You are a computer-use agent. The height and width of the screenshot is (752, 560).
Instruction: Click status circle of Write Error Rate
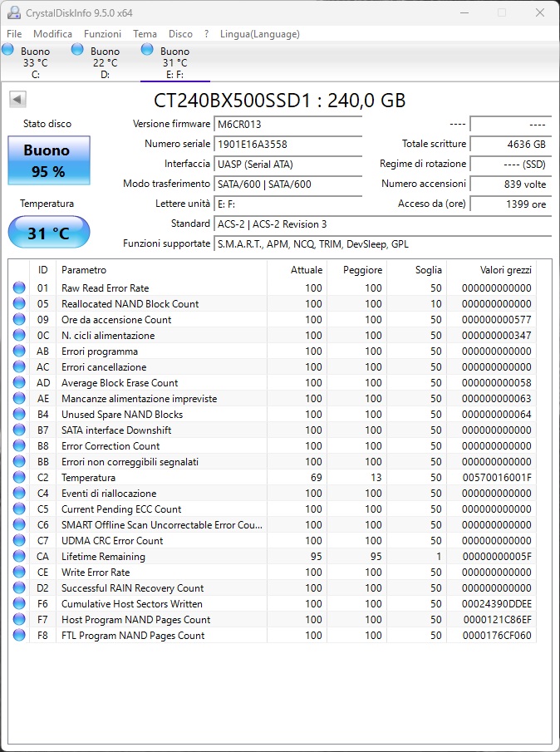point(19,573)
